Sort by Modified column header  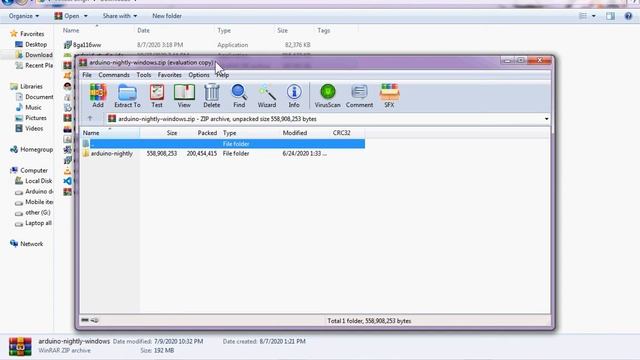tap(295, 133)
